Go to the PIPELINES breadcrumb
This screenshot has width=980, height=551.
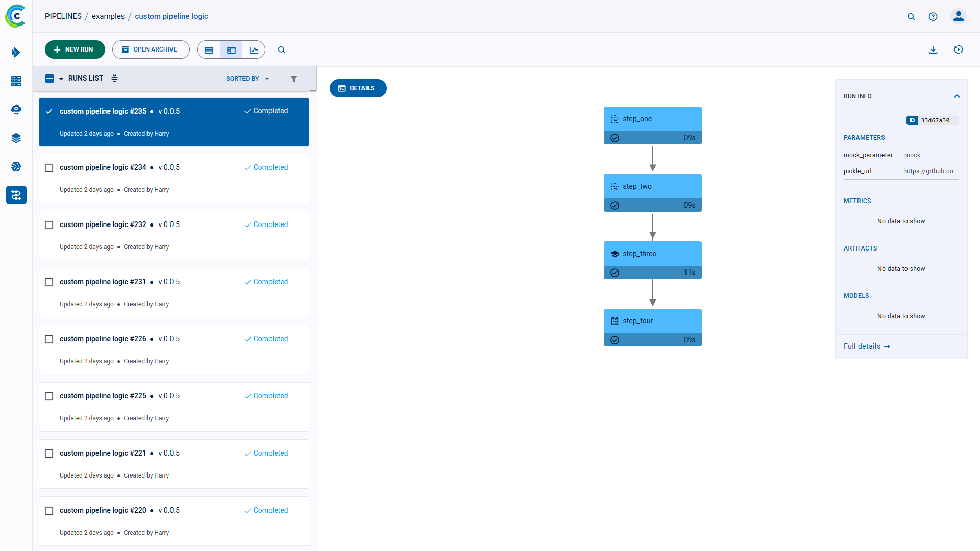tap(63, 16)
